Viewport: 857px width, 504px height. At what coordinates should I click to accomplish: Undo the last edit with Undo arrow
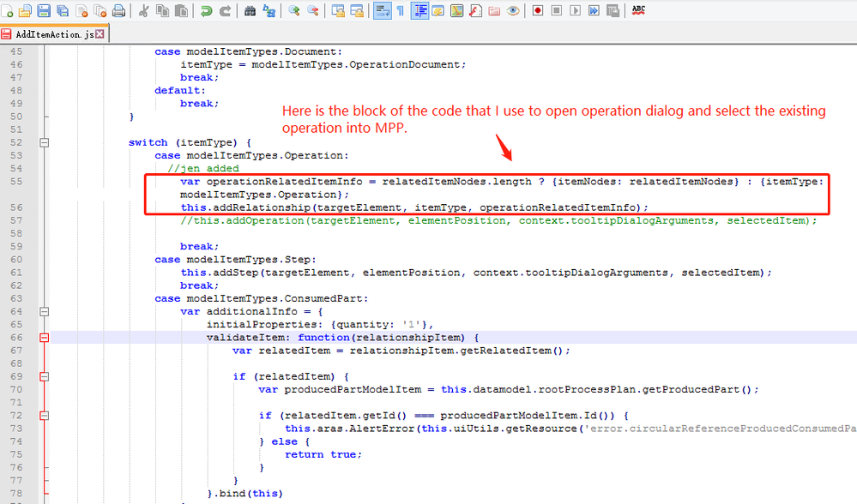(206, 11)
